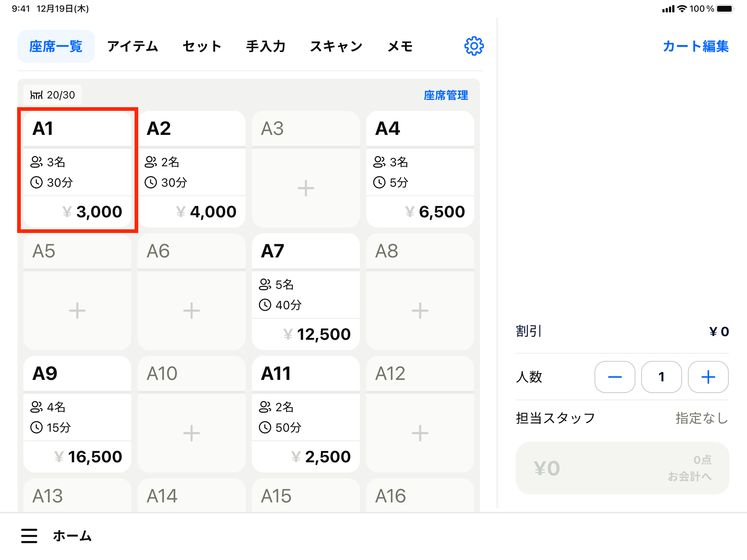Switch to the アイテム tab
The image size is (747, 560).
coord(132,46)
